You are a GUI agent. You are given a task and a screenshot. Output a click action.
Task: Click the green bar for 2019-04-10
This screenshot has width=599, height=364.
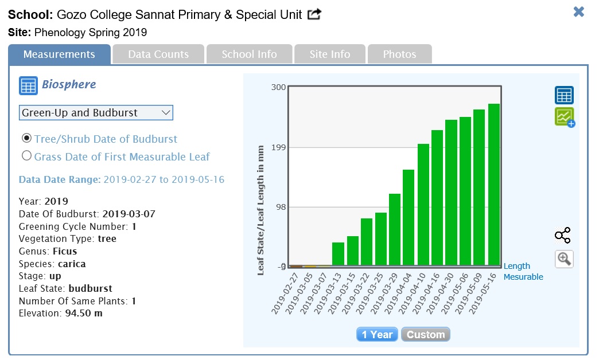pos(423,205)
